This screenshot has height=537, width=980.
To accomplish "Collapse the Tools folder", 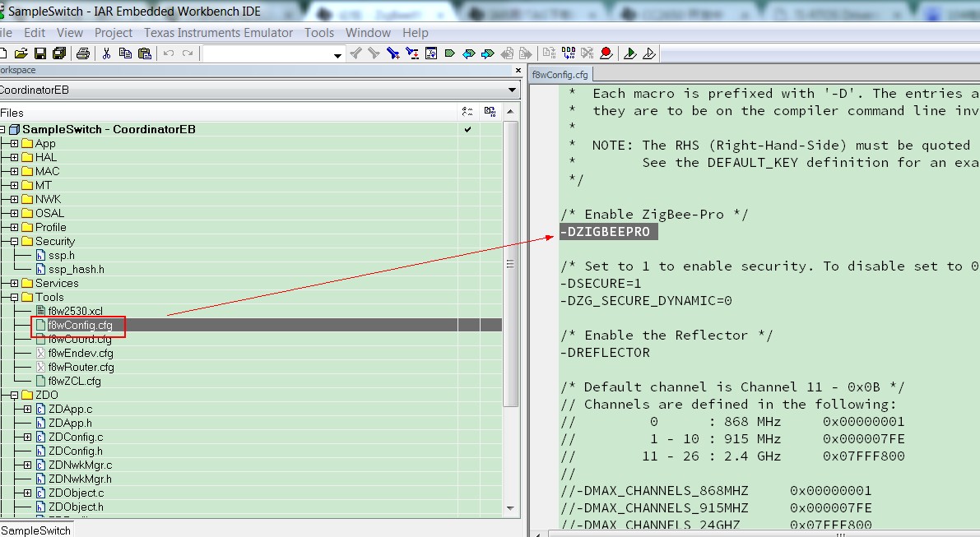I will pos(14,297).
